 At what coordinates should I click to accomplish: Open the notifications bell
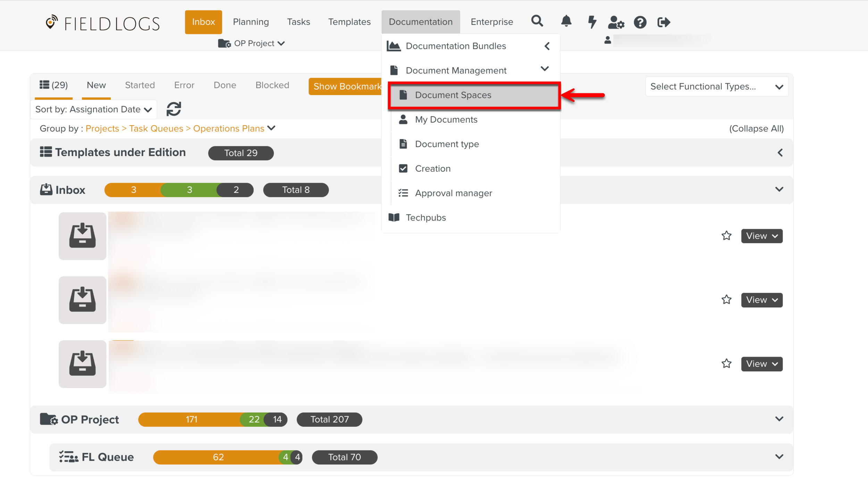pos(566,22)
